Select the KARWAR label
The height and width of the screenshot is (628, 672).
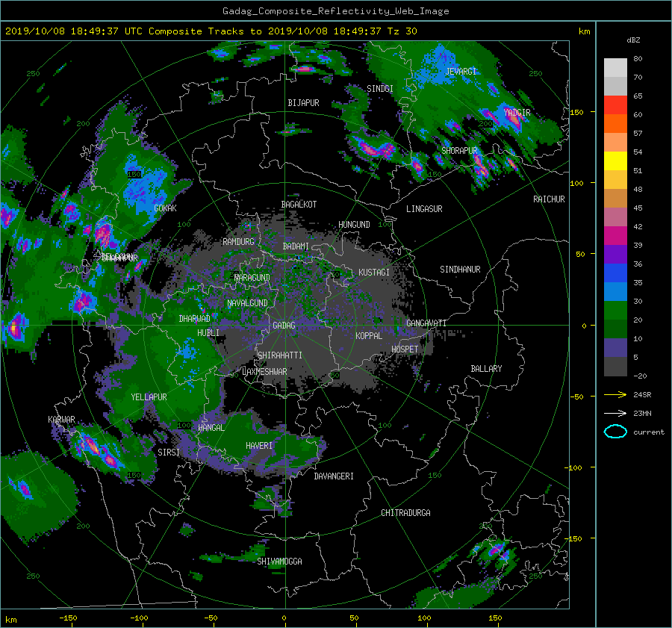tap(61, 420)
